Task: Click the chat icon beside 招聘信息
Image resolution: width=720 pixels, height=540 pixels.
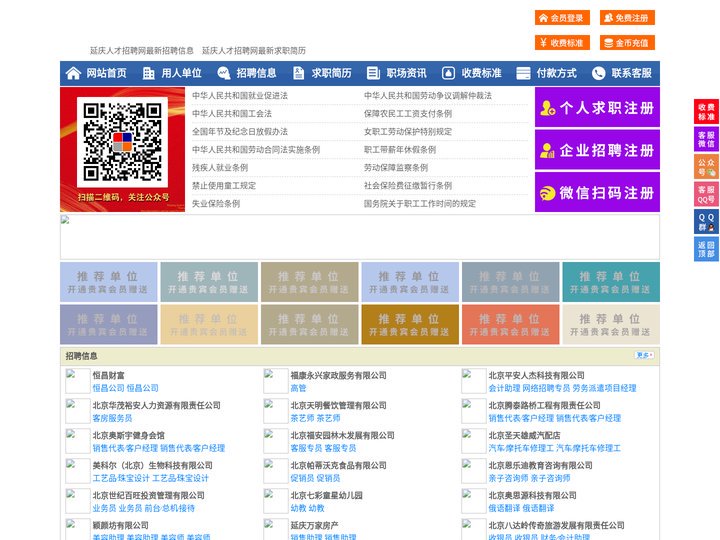Action: click(224, 73)
